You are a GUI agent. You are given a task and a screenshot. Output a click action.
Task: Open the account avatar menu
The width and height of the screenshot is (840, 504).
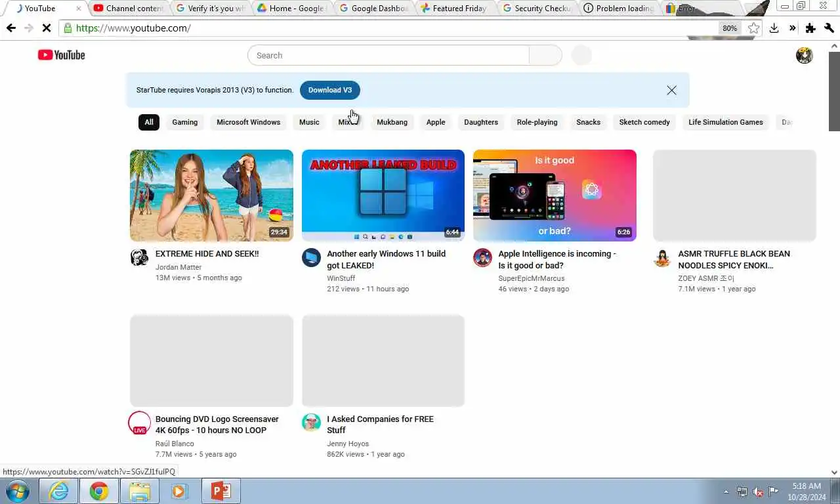click(x=805, y=55)
